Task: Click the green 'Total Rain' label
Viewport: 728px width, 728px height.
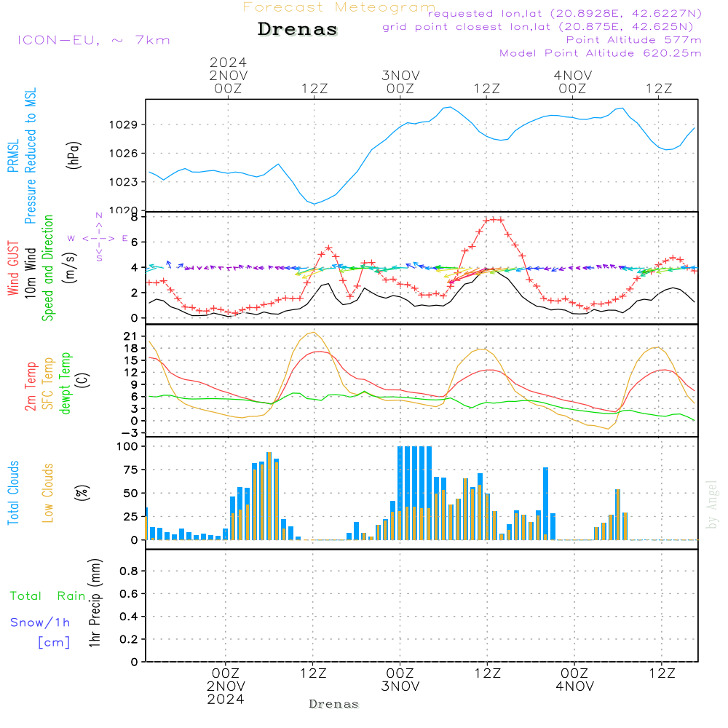Action: tap(48, 596)
